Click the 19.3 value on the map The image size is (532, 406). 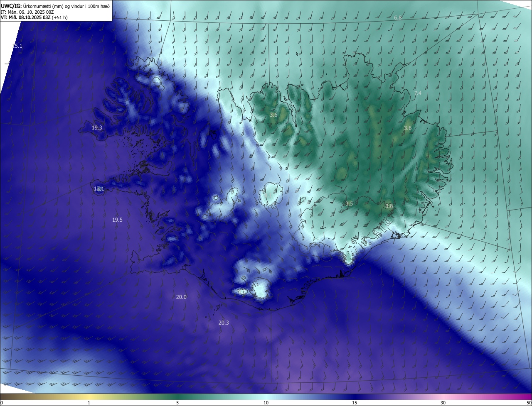pos(97,128)
